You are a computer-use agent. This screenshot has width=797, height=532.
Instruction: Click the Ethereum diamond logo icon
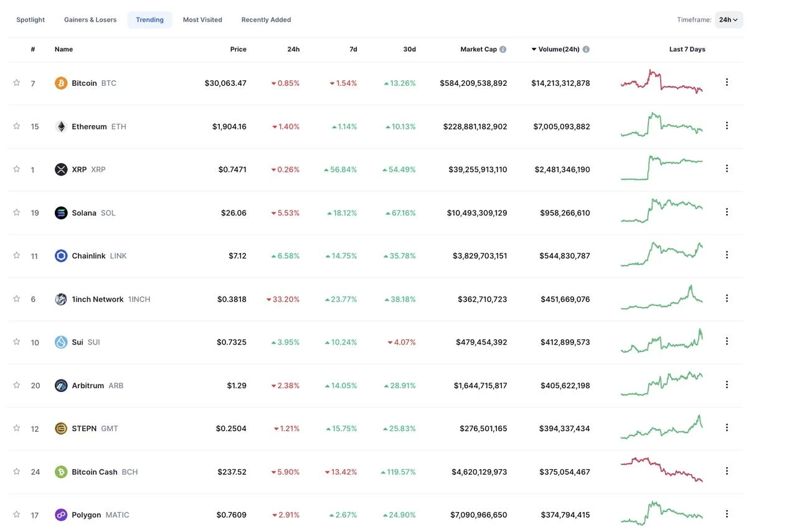click(x=61, y=126)
